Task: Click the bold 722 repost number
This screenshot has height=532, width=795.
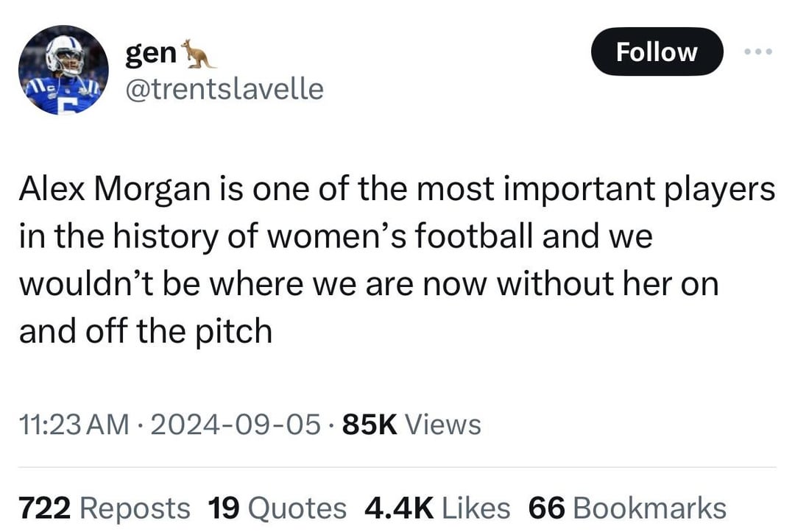Action: (43, 508)
